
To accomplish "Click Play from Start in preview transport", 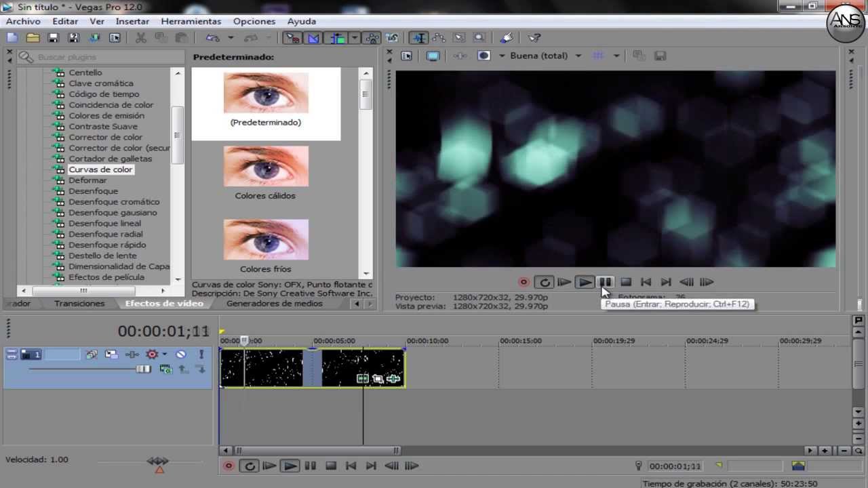I will pos(564,282).
